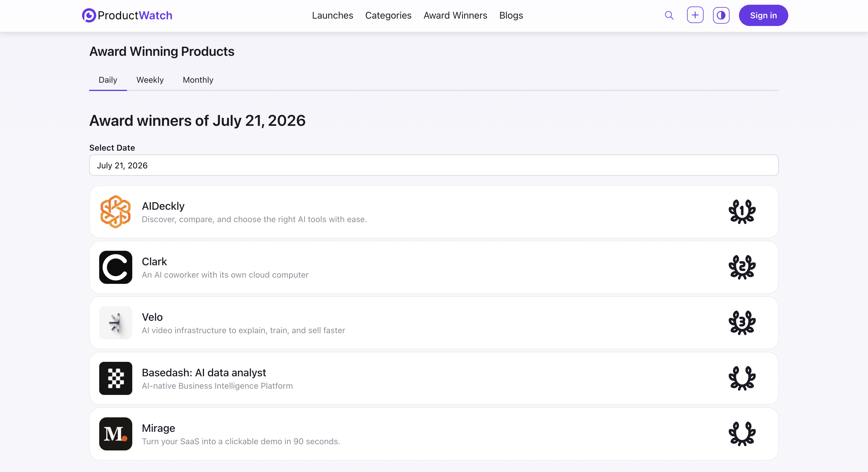868x472 pixels.
Task: Toggle the dark mode theme button
Action: [x=721, y=15]
